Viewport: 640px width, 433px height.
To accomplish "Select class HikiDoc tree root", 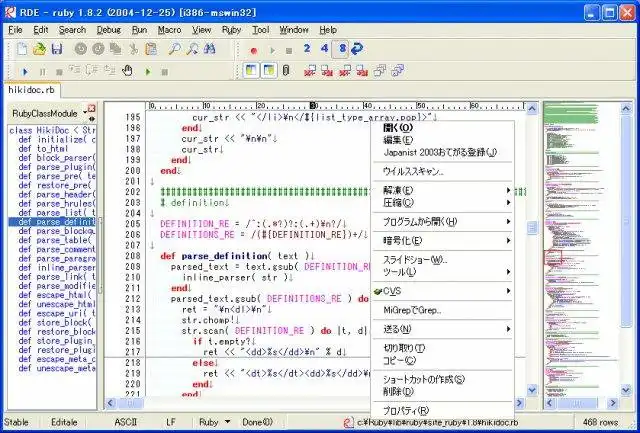I will point(52,130).
